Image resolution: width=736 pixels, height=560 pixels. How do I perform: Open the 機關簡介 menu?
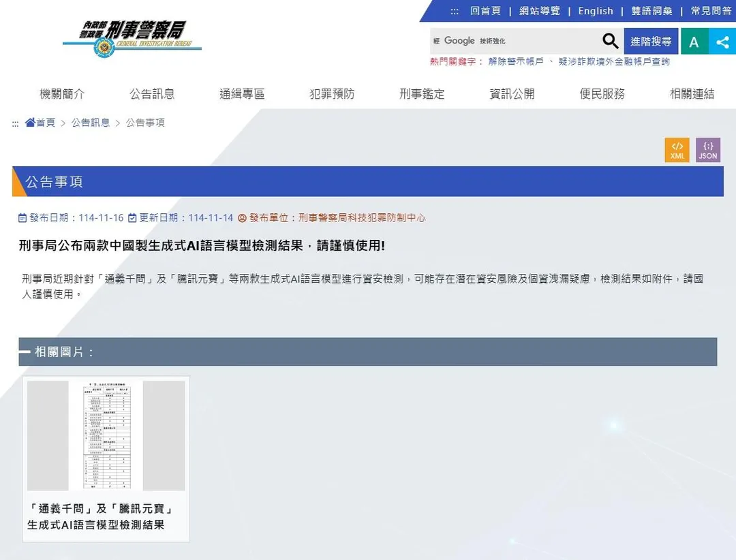pos(62,94)
